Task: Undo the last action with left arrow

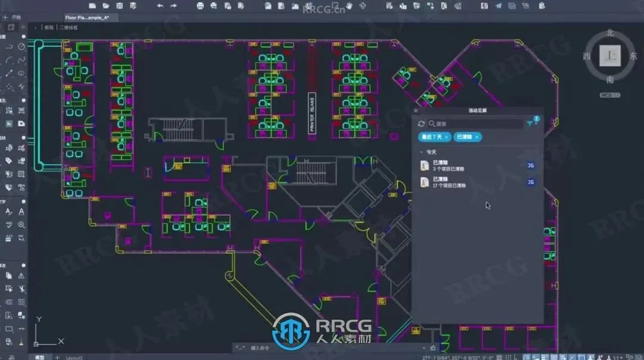Action: (x=160, y=6)
